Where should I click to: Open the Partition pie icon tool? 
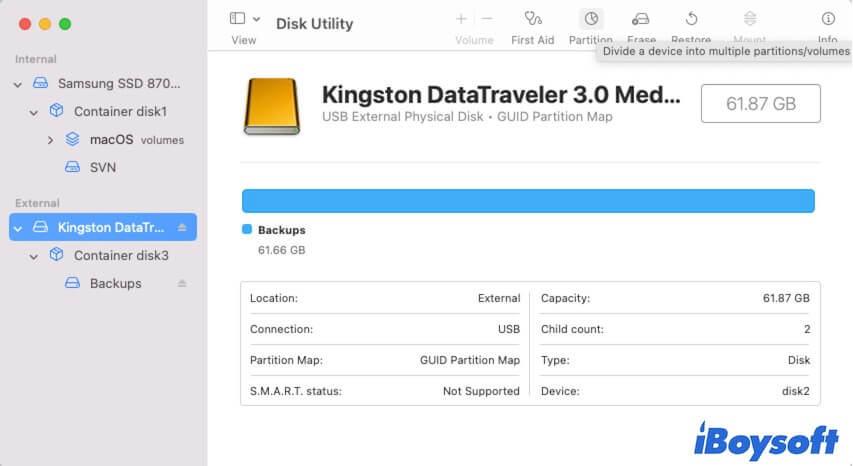coord(591,19)
